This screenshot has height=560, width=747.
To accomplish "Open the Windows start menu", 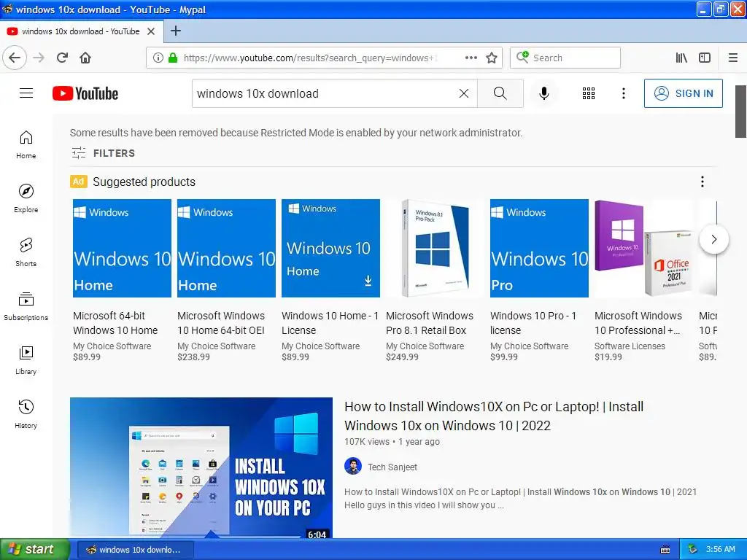I will [34, 549].
